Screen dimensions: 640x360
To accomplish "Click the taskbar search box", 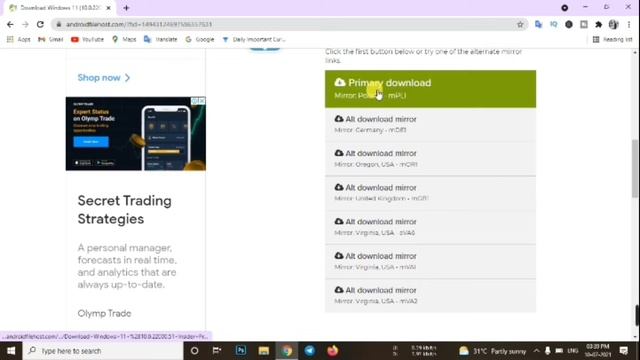I will (103, 351).
